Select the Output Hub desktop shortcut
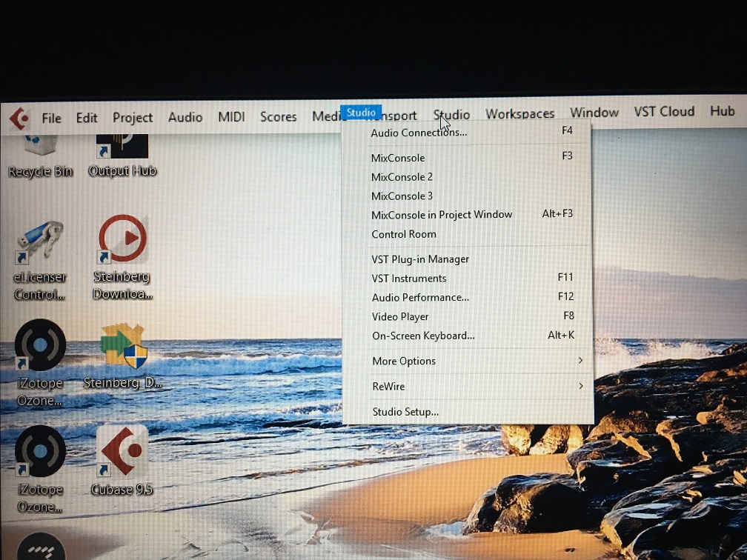Viewport: 747px width, 560px height. pyautogui.click(x=122, y=155)
